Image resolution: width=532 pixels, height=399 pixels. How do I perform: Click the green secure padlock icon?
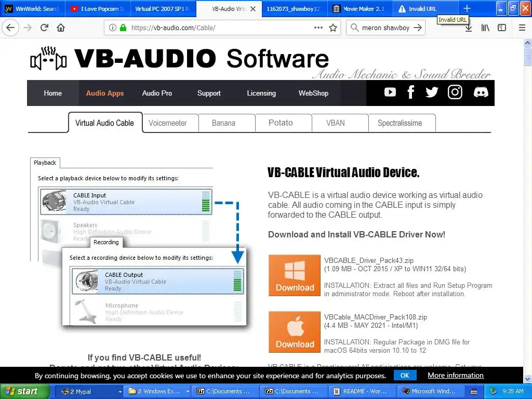click(123, 28)
